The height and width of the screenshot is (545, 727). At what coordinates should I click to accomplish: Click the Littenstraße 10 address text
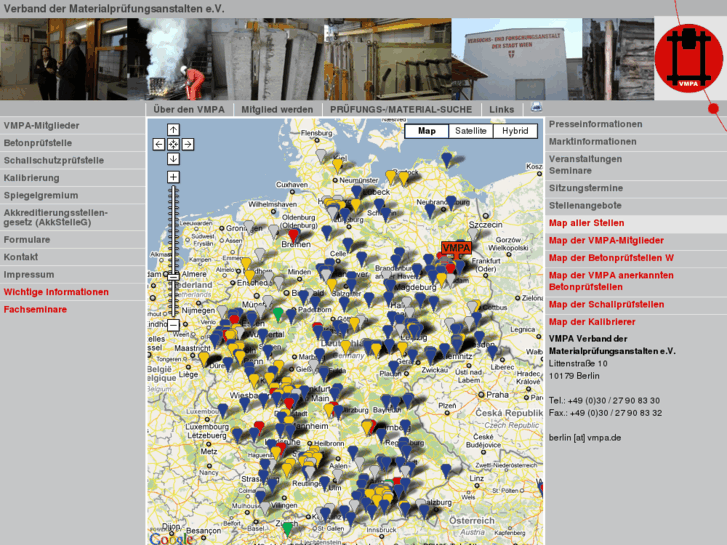(578, 364)
